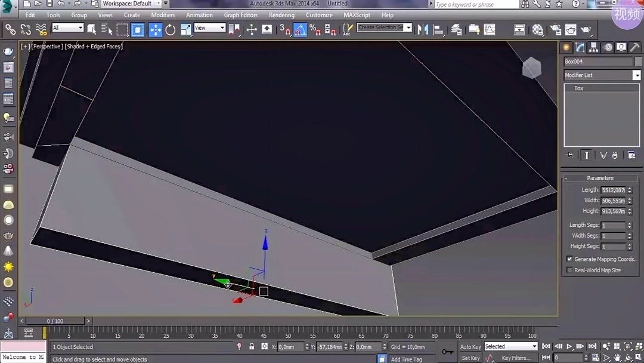Select the Scale tool
The width and height of the screenshot is (644, 363).
click(x=185, y=29)
